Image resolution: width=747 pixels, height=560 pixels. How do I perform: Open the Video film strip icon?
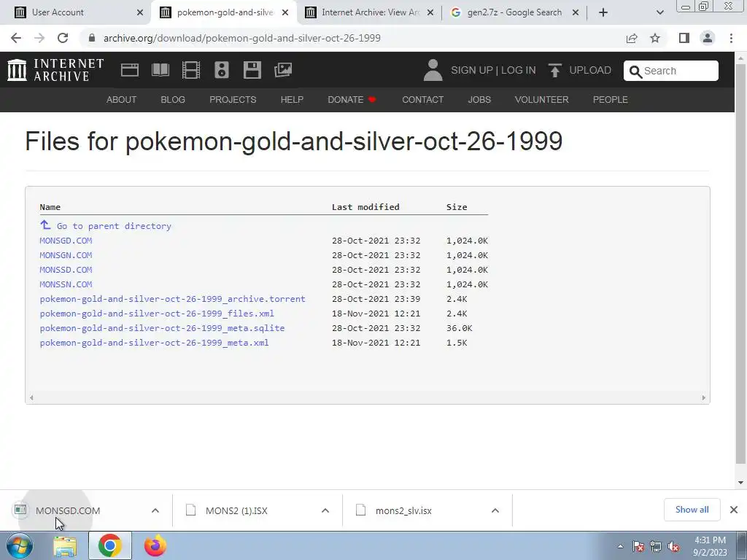[190, 70]
